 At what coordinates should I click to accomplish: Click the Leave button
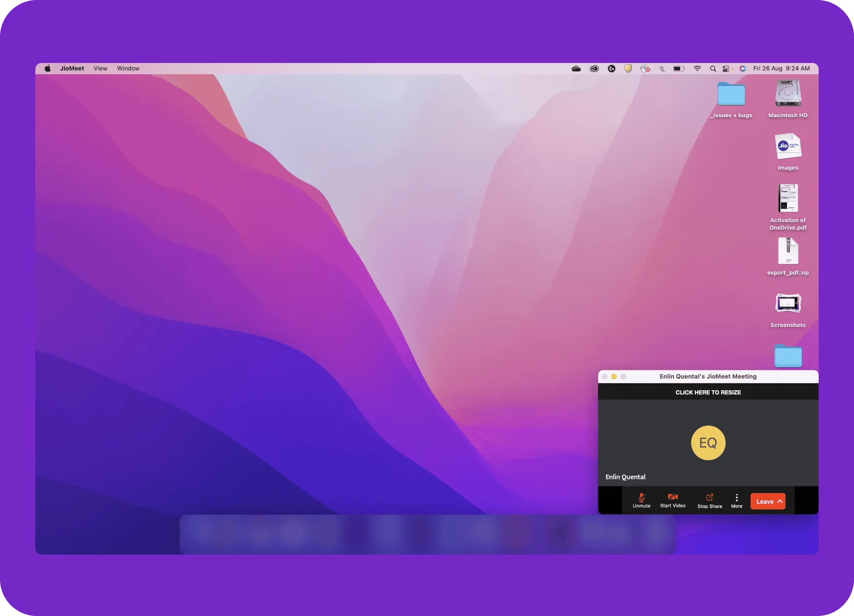765,501
